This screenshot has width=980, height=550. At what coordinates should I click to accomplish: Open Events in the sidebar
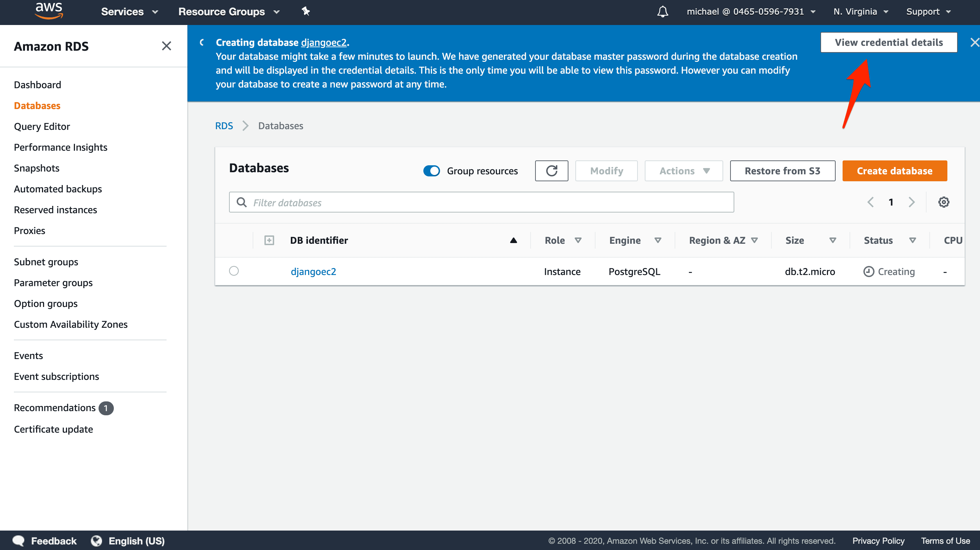(28, 356)
